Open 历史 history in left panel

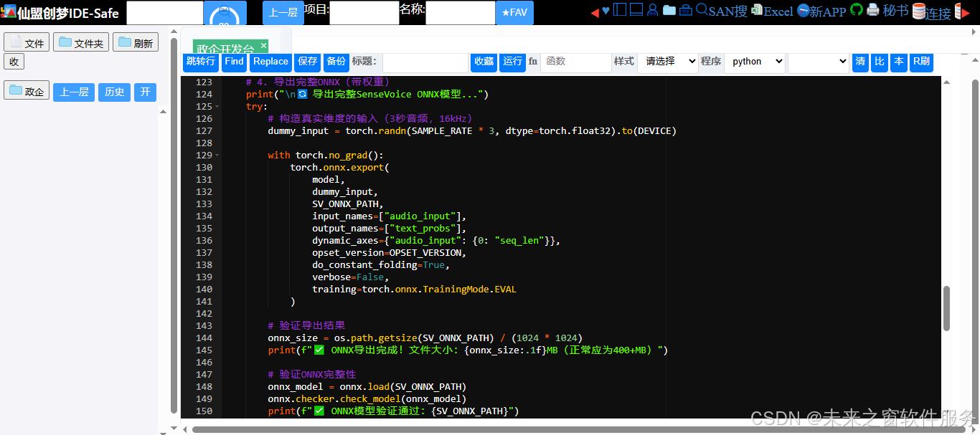click(115, 92)
